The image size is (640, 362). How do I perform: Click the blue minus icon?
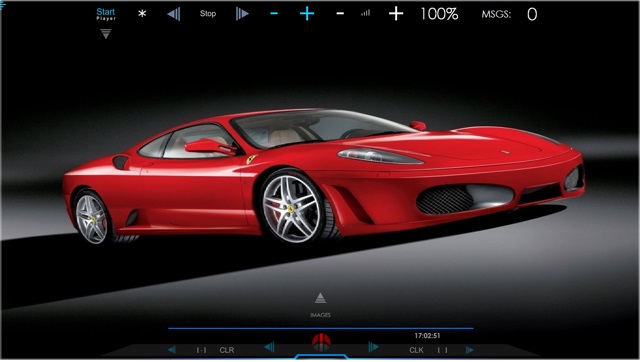pyautogui.click(x=274, y=14)
